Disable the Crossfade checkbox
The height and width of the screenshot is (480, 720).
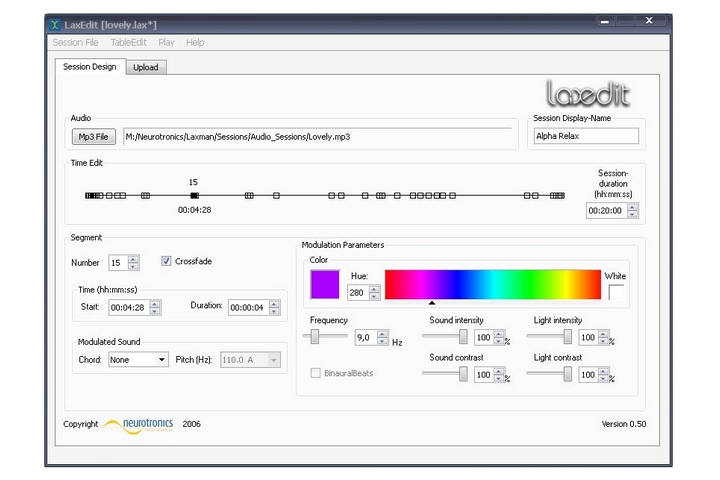click(166, 262)
